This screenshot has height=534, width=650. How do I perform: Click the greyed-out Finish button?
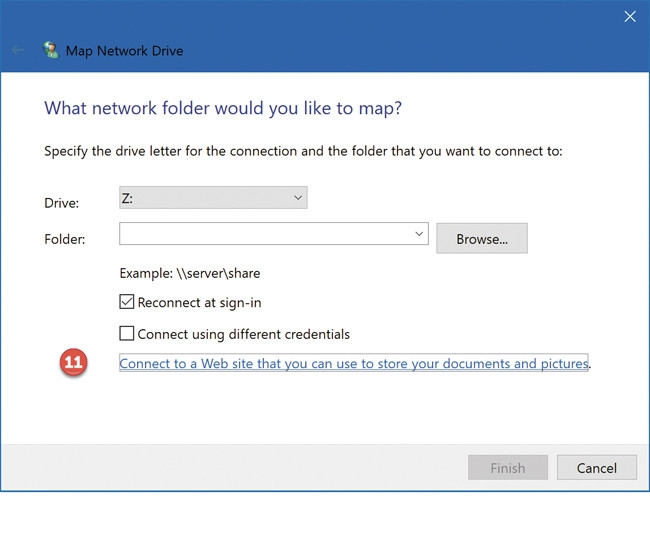click(x=508, y=467)
